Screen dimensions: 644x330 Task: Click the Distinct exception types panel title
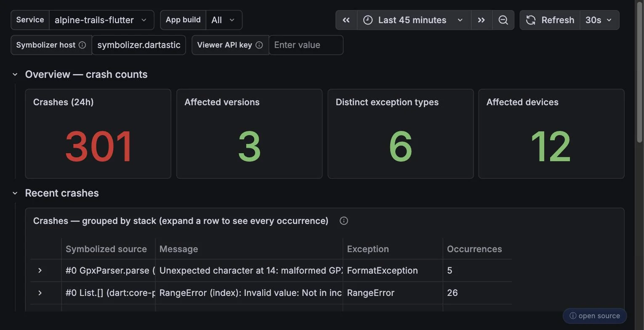(x=387, y=102)
